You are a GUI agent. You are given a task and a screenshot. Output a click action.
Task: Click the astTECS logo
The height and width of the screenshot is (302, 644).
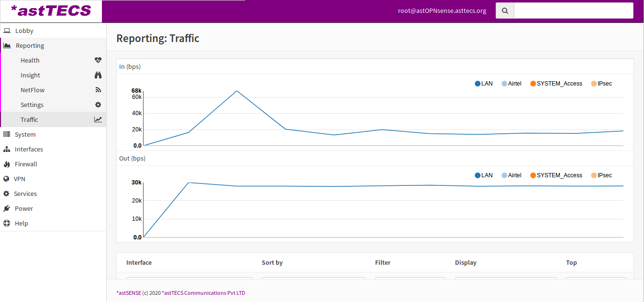[51, 11]
